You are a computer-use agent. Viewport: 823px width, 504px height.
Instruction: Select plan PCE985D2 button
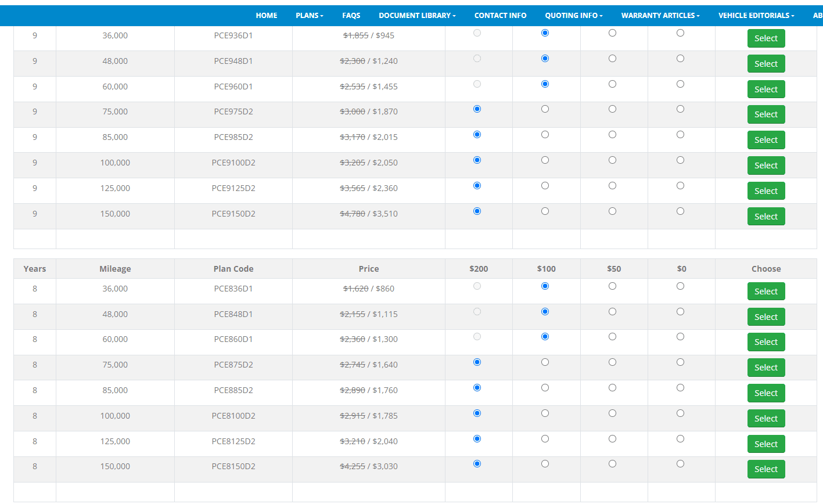point(766,140)
